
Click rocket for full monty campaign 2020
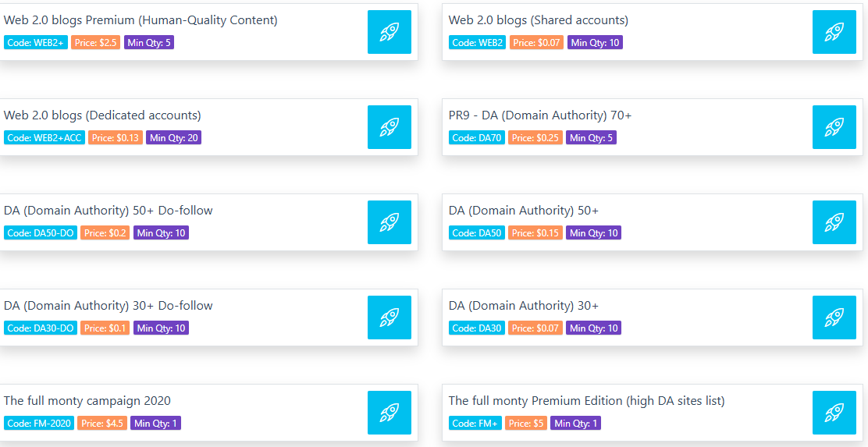[390, 413]
